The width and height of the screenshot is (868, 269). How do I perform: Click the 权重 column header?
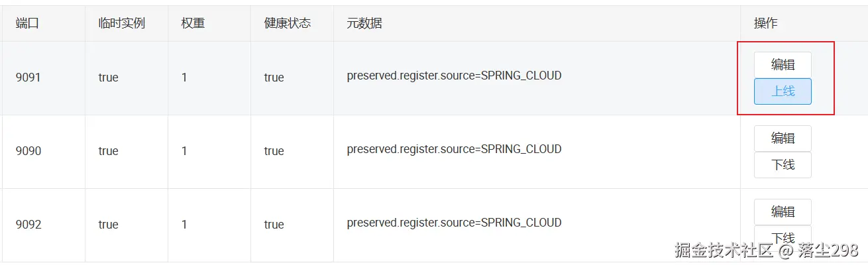pyautogui.click(x=193, y=23)
